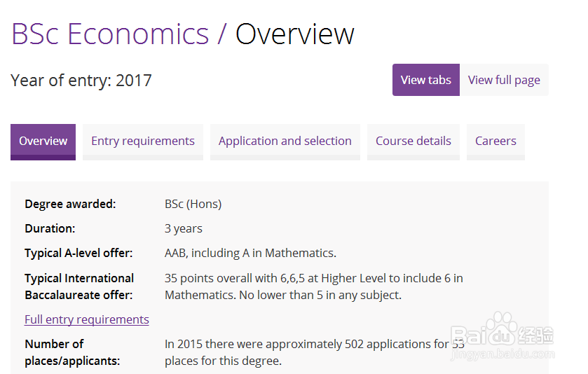The image size is (588, 374).
Task: Open the Course details tab
Action: 413,141
